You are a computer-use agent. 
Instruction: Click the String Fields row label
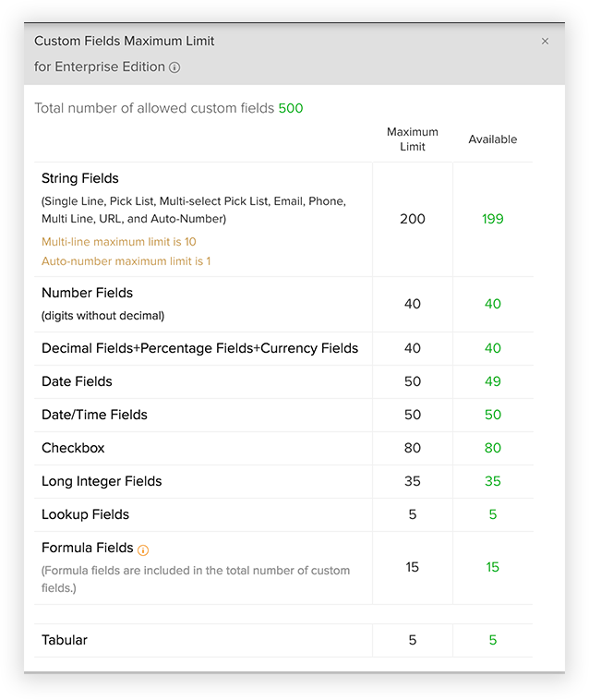pos(80,178)
